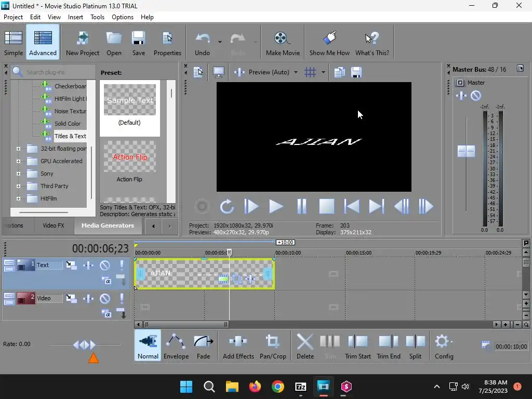This screenshot has width=532, height=399.
Task: Stop preview playback
Action: coord(326,206)
